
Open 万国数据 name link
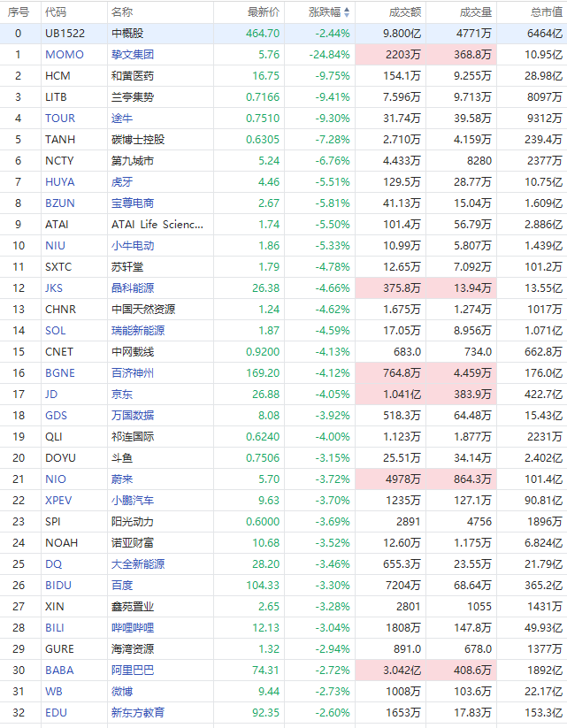[133, 416]
